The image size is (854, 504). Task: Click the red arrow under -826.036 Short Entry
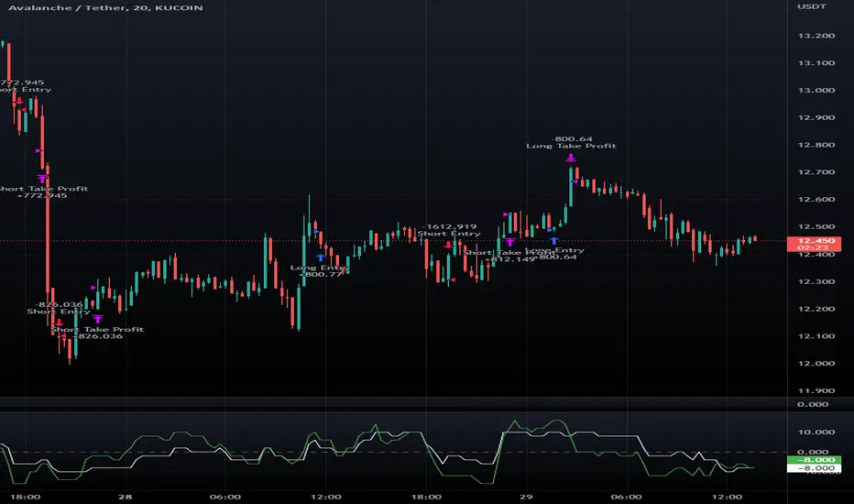(59, 323)
